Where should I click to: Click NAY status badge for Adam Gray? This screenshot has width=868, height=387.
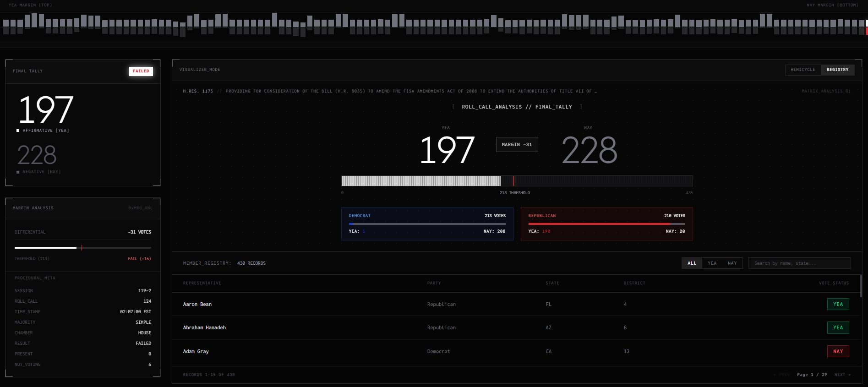click(838, 351)
